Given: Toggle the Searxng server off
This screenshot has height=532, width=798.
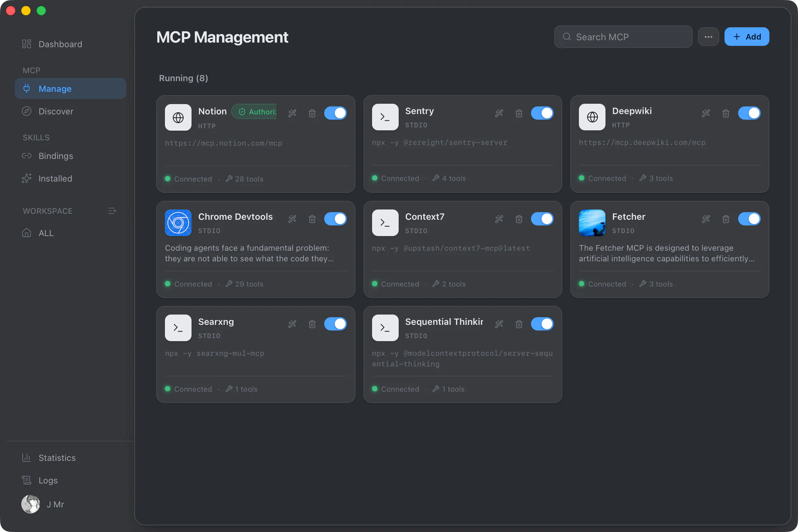Looking at the screenshot, I should pos(335,324).
